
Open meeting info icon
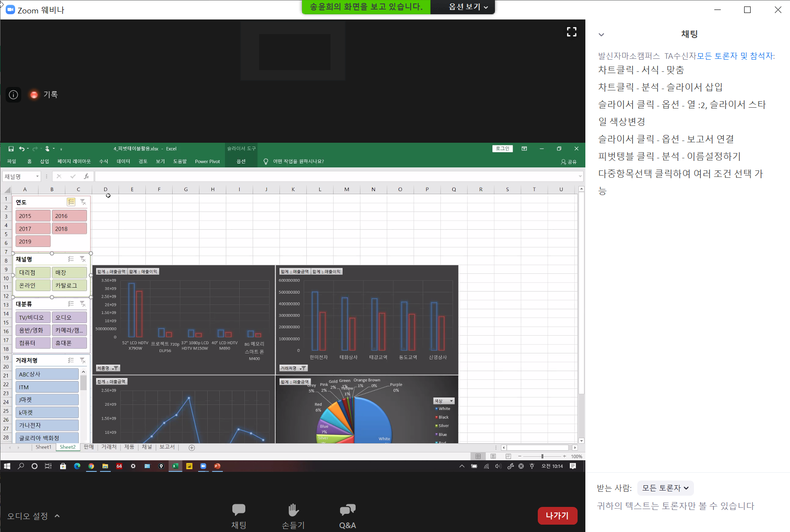pos(13,95)
